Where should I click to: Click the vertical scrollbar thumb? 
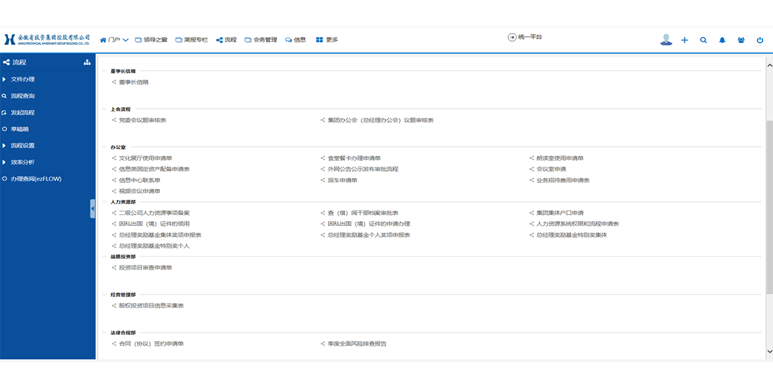click(769, 207)
